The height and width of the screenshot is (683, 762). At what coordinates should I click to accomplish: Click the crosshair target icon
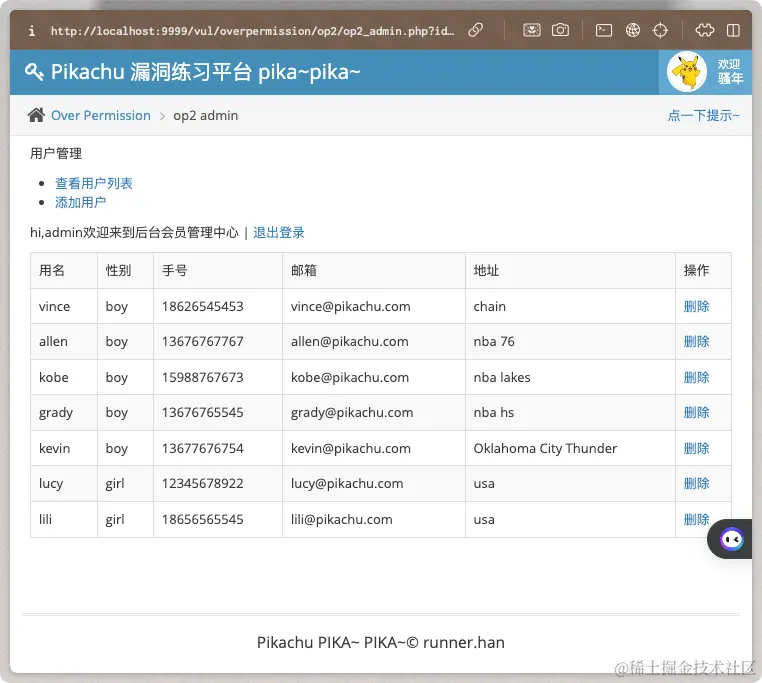click(x=660, y=30)
